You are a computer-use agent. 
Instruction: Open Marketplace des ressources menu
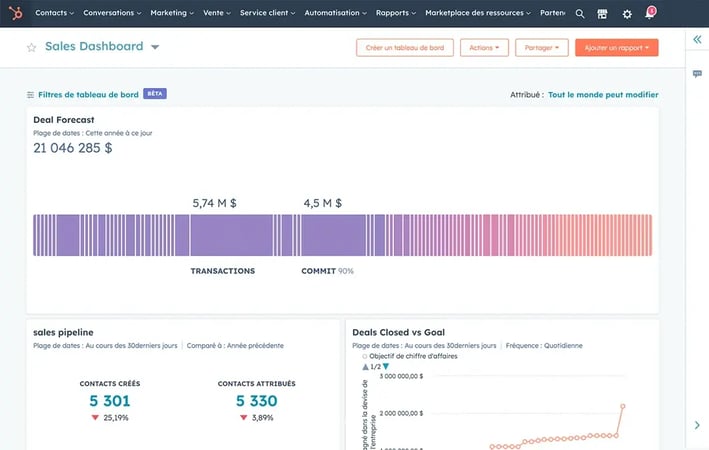(478, 13)
